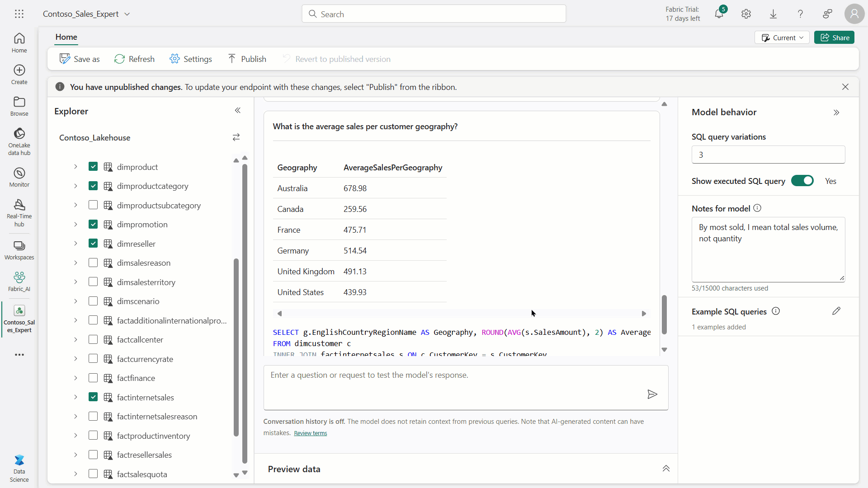Open Contoso_Sales_Expert item in sidebar
Image resolution: width=868 pixels, height=488 pixels.
tap(19, 319)
